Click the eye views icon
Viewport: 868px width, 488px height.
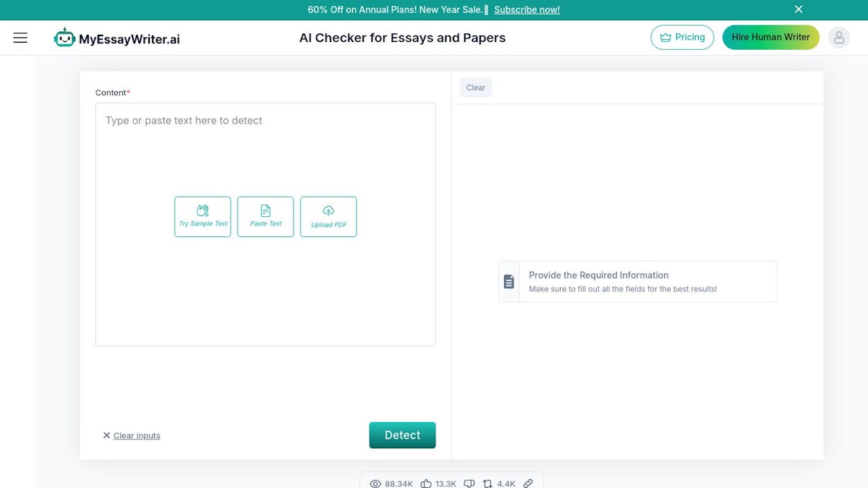375,483
